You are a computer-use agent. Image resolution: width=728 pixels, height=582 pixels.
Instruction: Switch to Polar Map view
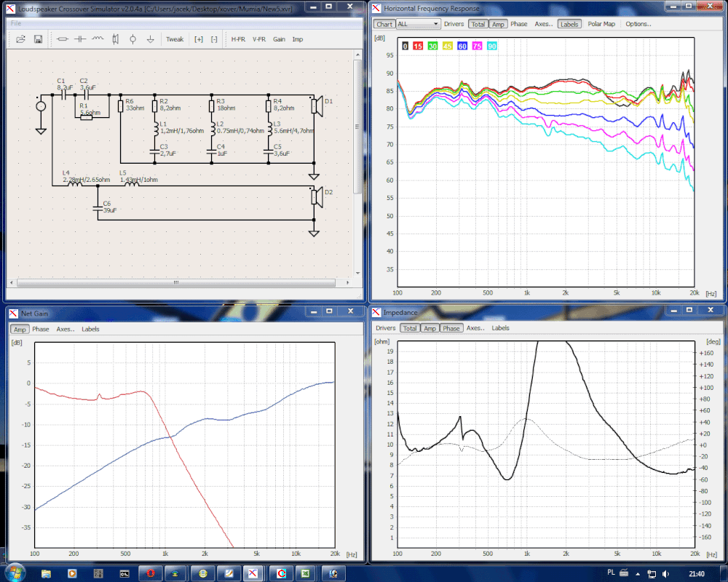601,24
